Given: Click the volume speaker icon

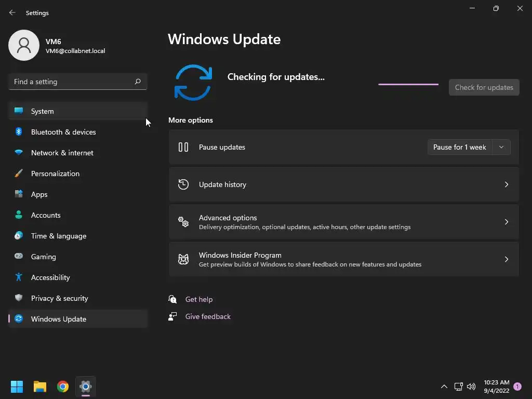Looking at the screenshot, I should [x=471, y=387].
